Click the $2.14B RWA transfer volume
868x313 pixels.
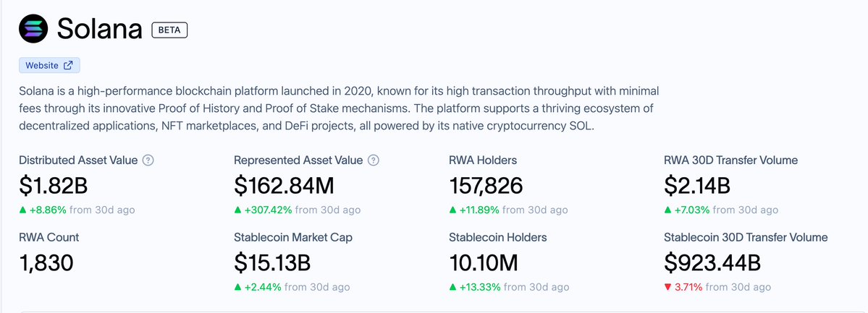click(697, 186)
